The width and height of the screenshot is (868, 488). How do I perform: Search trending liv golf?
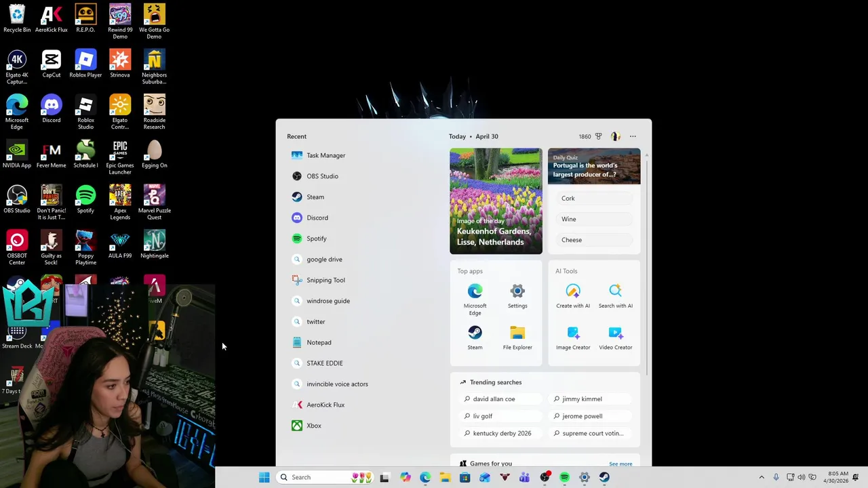pyautogui.click(x=502, y=416)
